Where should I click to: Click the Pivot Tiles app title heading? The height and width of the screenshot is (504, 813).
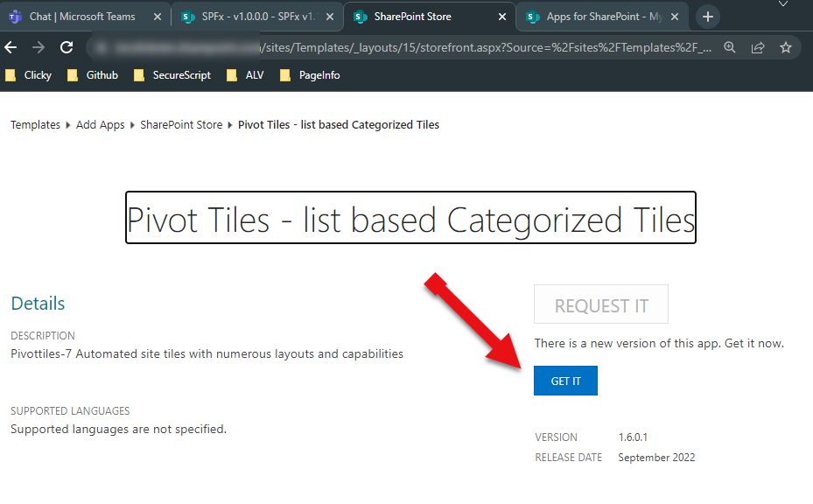[410, 218]
